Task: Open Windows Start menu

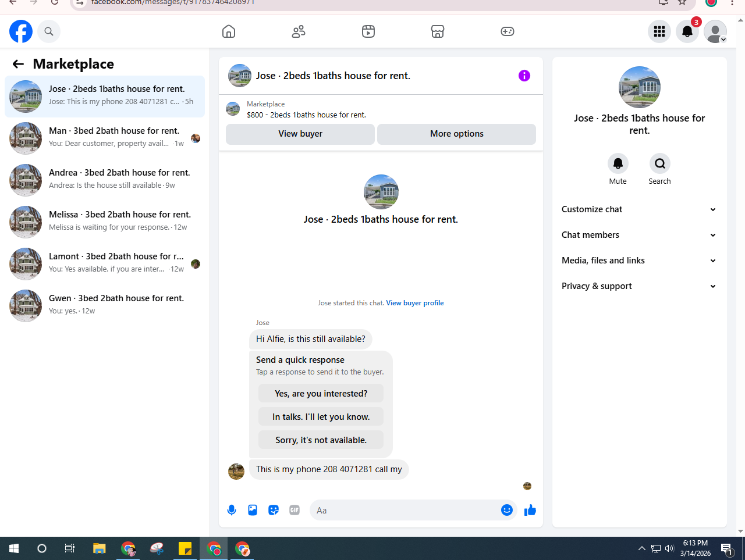Action: (x=14, y=548)
